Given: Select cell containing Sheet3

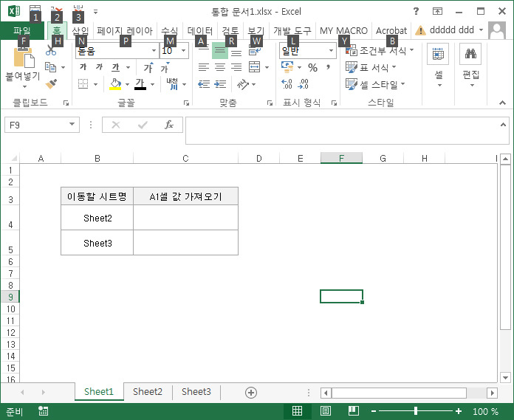Looking at the screenshot, I should [x=97, y=243].
